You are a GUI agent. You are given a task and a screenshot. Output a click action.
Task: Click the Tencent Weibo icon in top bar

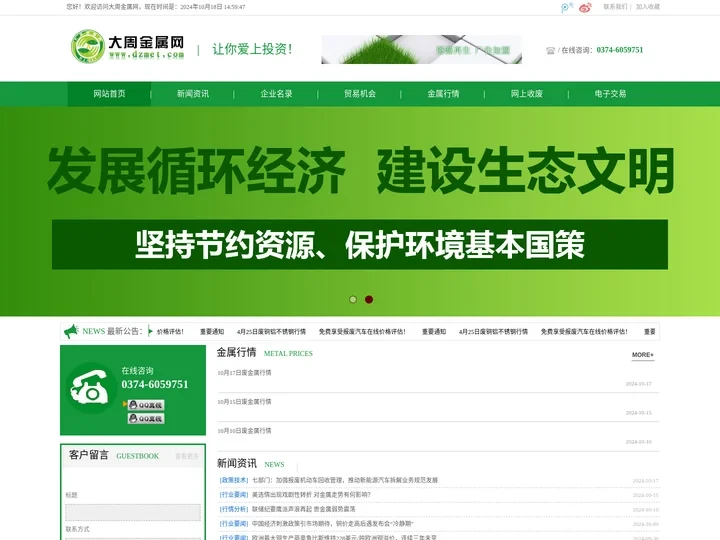pos(567,7)
